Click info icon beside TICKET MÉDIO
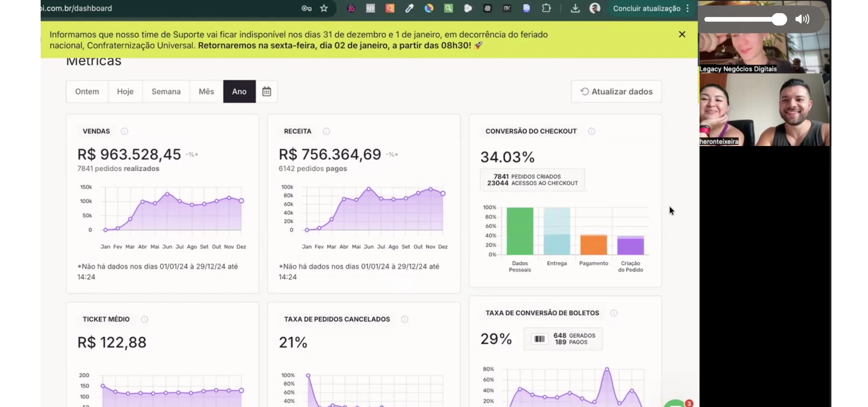 coord(145,319)
